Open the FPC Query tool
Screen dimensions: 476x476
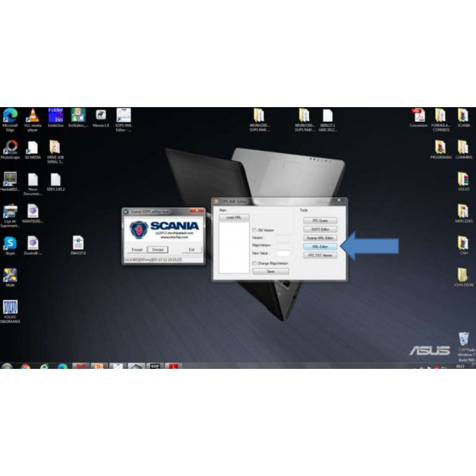320,220
